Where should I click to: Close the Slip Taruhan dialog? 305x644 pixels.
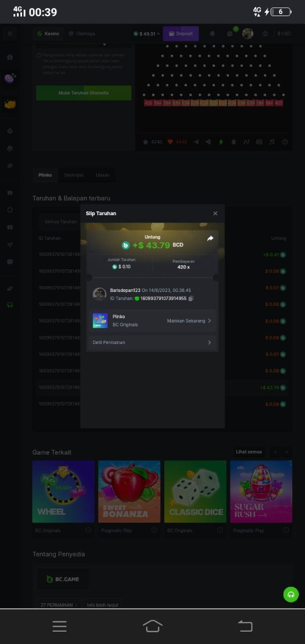tap(215, 214)
